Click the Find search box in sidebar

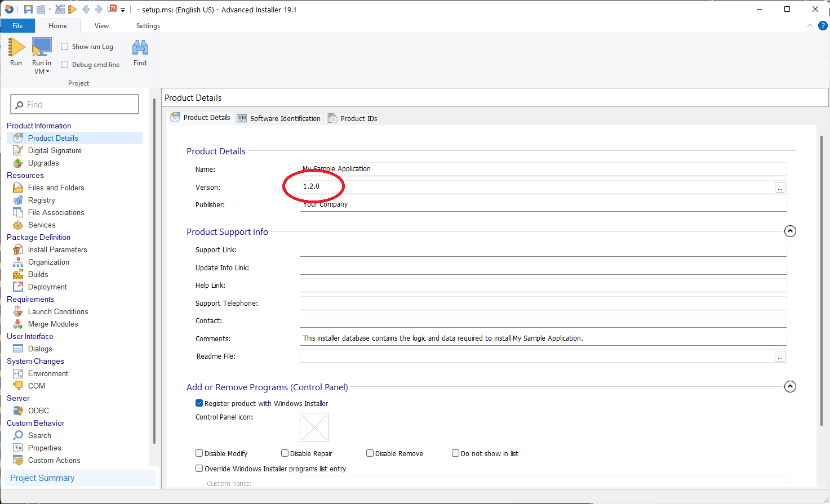74,105
